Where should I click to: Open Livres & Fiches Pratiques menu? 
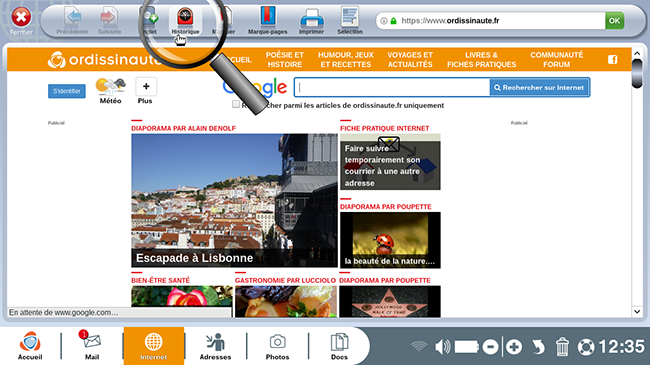(481, 60)
